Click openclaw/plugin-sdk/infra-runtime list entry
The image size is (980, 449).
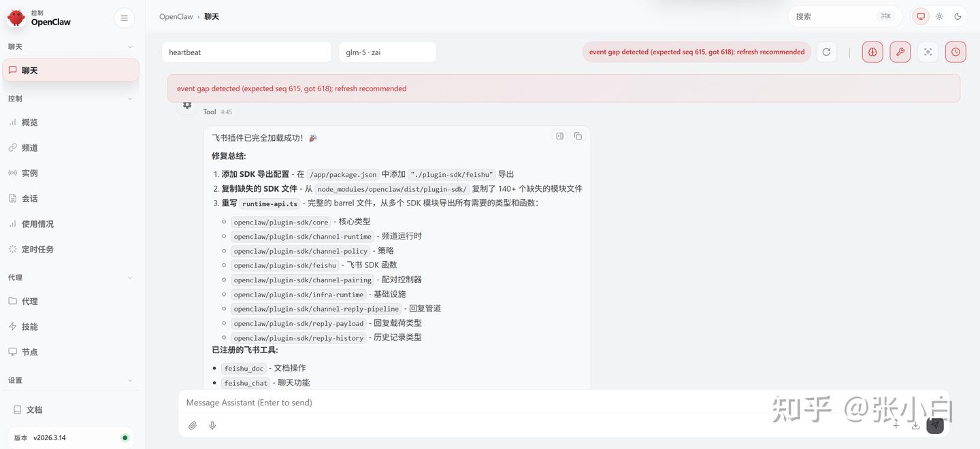click(298, 295)
